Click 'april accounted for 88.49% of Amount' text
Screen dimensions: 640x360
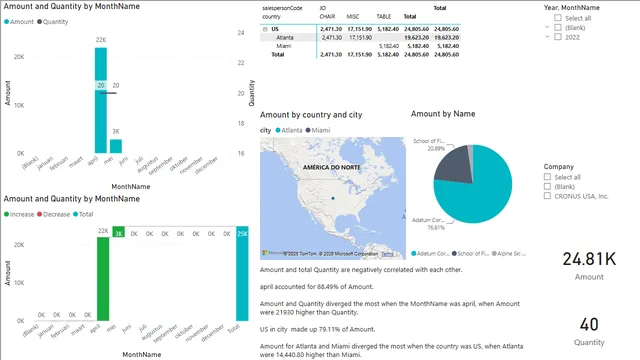[x=317, y=287]
